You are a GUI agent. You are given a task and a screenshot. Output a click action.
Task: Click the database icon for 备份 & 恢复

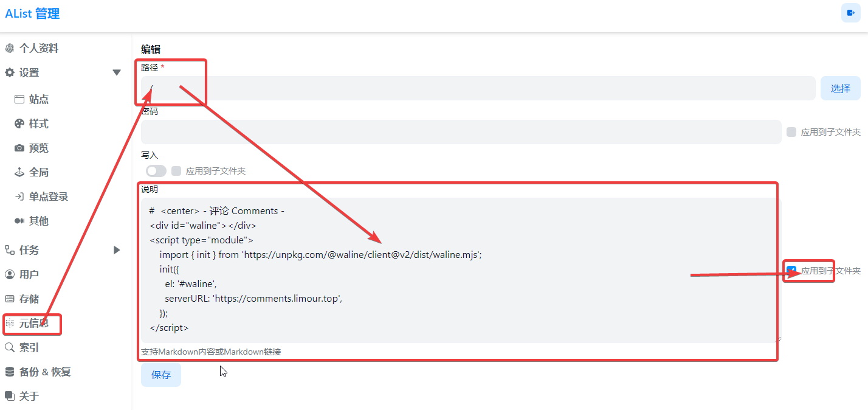tap(9, 372)
